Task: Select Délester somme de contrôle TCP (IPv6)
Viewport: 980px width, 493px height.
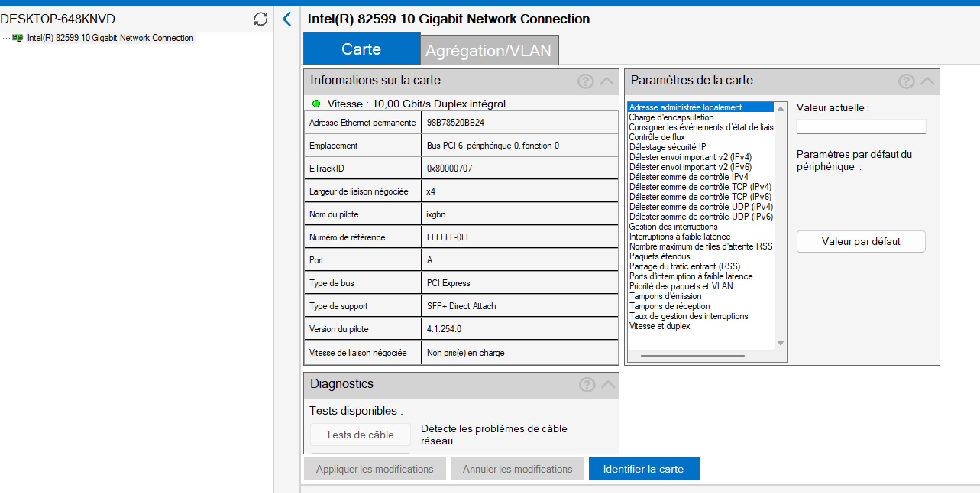Action: click(701, 197)
